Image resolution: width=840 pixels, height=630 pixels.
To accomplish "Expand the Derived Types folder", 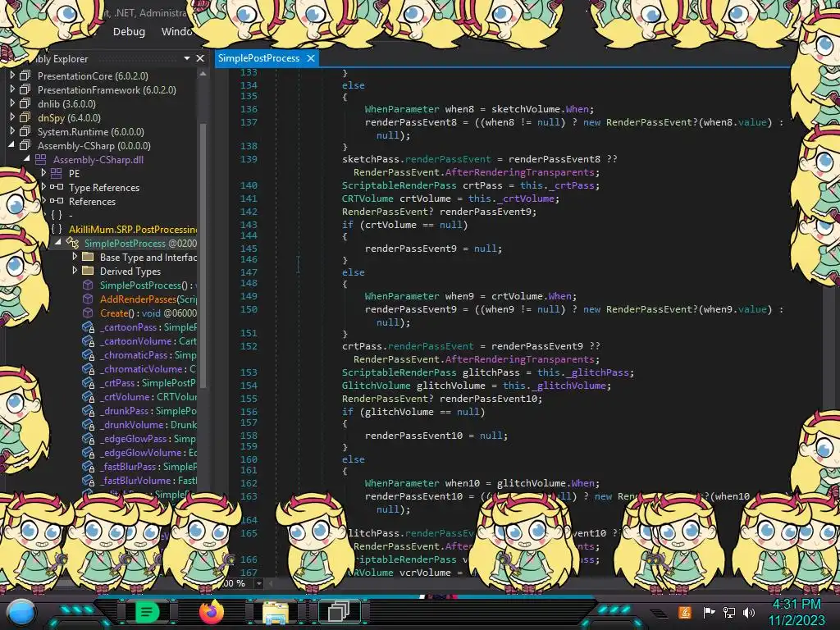I will [75, 271].
